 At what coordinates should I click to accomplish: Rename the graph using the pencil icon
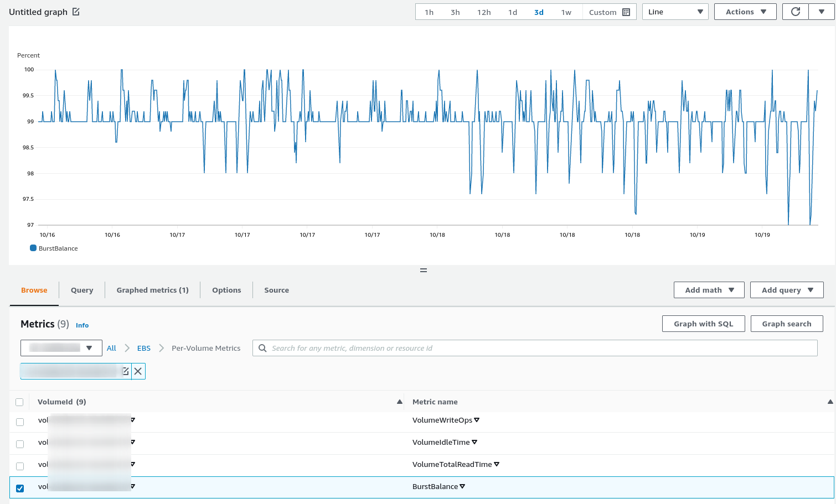coord(76,11)
